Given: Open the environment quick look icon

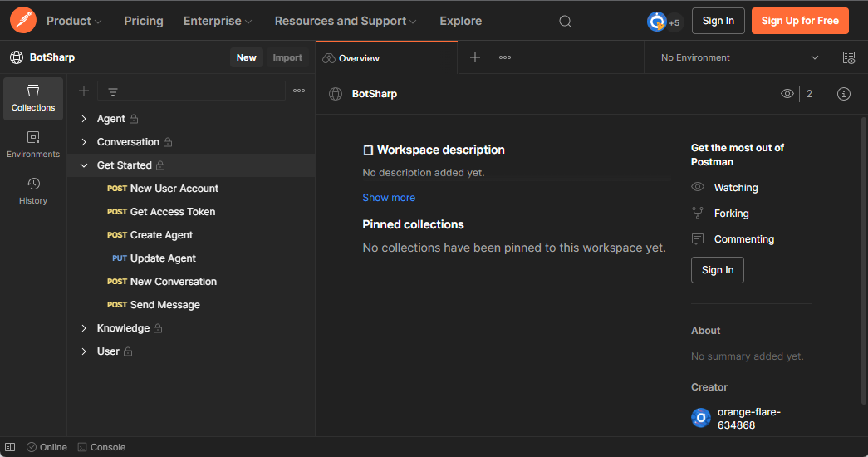Looking at the screenshot, I should pyautogui.click(x=849, y=57).
